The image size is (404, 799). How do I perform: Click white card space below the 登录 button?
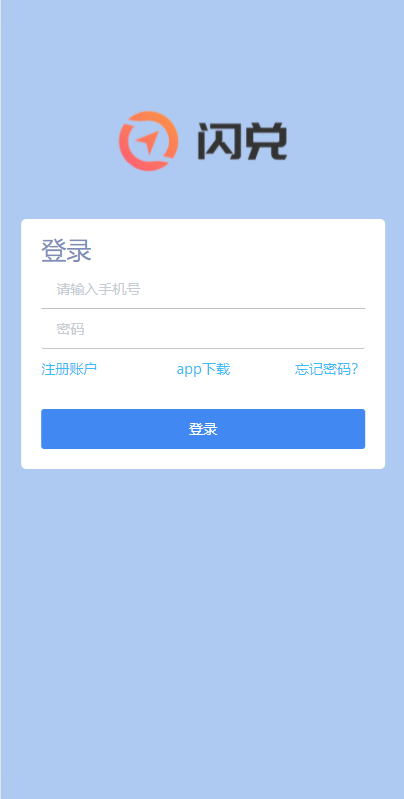coord(203,459)
